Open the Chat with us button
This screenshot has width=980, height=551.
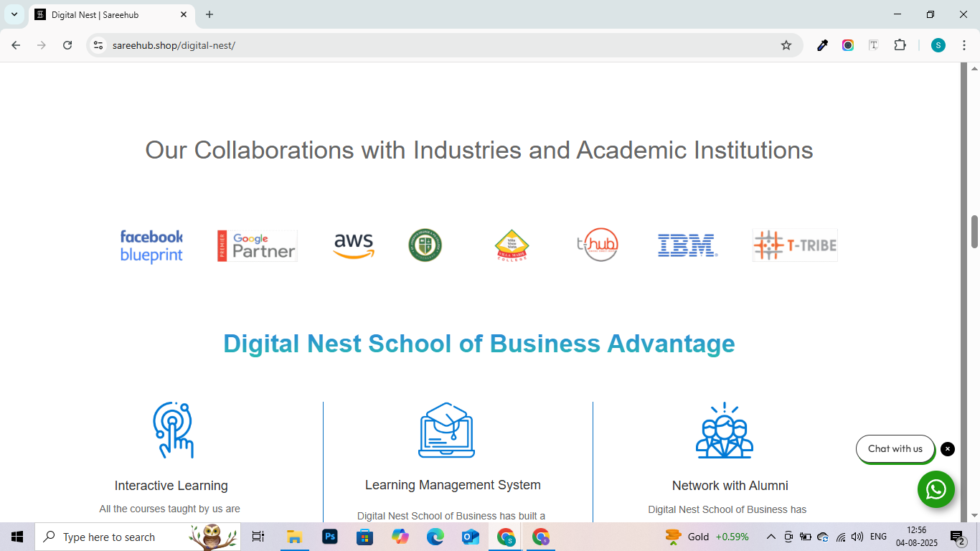(x=895, y=449)
